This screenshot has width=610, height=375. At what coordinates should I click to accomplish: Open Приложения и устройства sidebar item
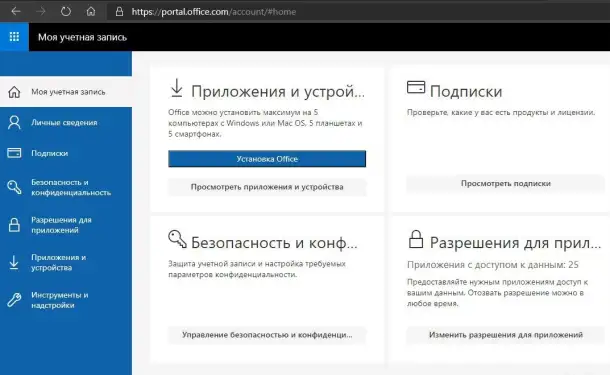click(x=66, y=263)
